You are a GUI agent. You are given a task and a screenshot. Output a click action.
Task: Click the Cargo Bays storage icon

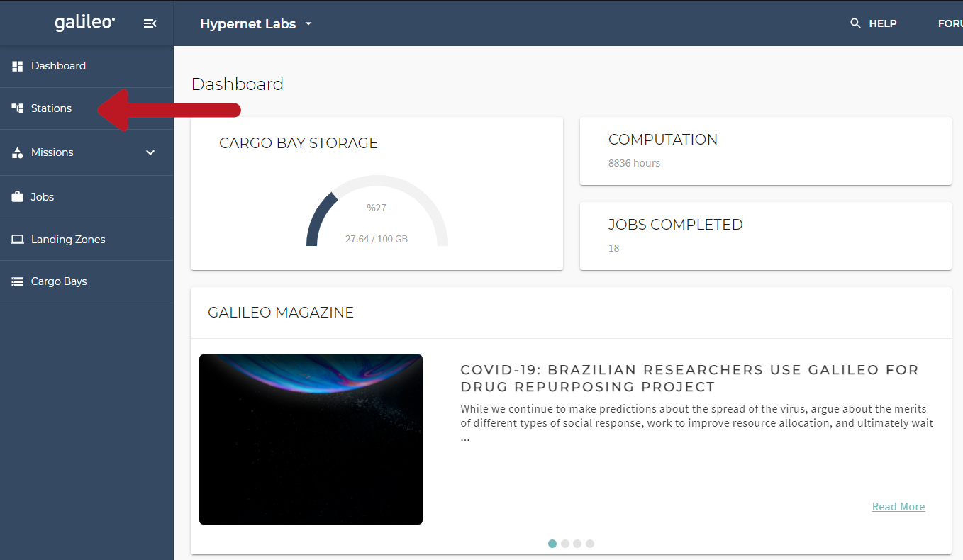[x=18, y=281]
